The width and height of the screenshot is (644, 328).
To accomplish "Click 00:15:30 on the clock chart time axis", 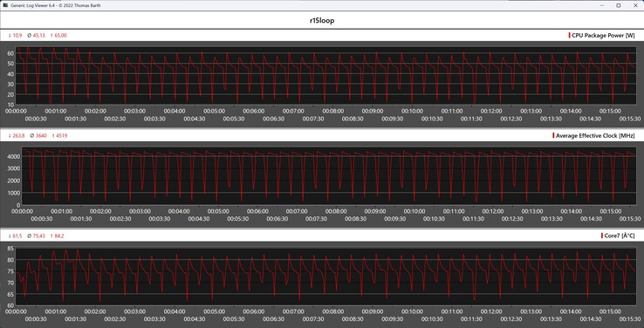I will point(630,219).
